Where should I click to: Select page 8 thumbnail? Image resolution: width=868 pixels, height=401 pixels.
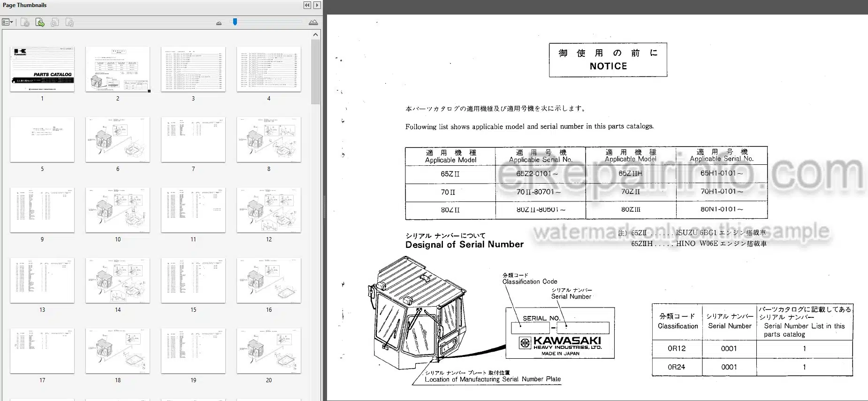point(269,139)
